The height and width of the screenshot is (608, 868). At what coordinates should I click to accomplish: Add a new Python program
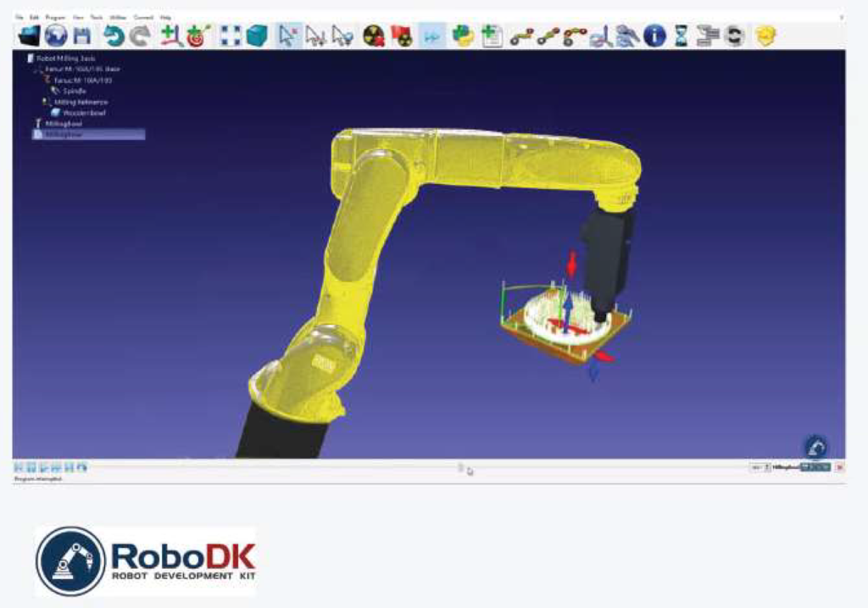tap(464, 36)
